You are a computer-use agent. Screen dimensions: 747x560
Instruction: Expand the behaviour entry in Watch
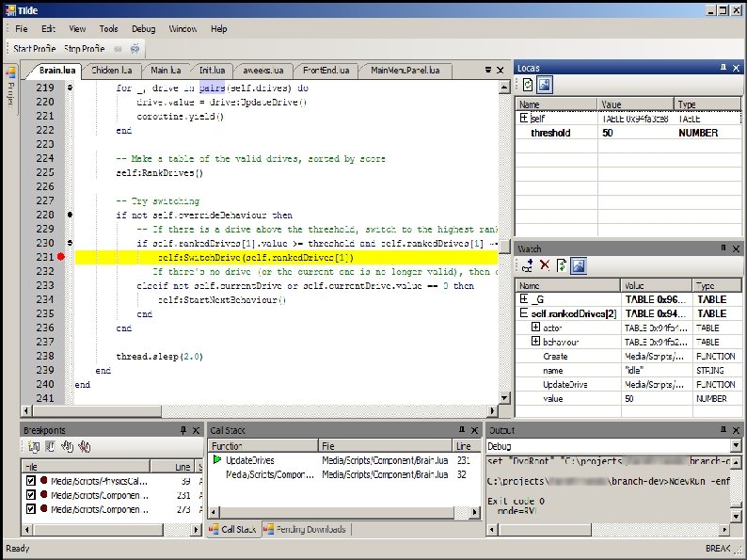tap(535, 342)
